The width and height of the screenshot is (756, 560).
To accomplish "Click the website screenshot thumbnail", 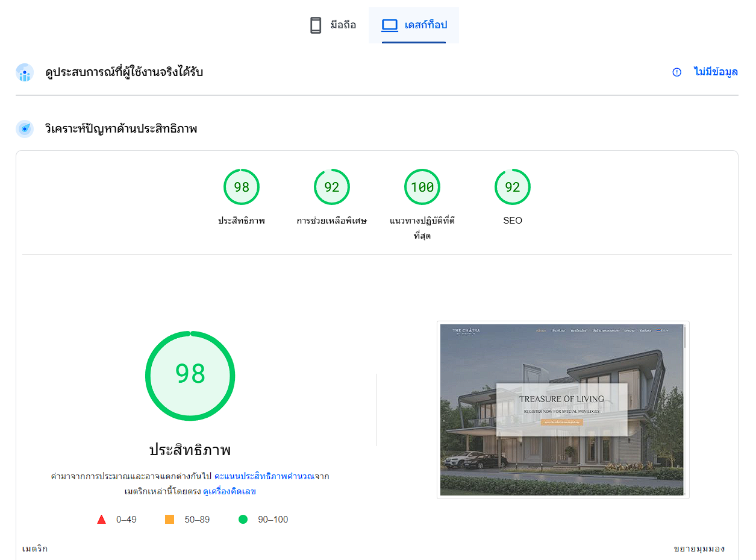I will click(563, 410).
